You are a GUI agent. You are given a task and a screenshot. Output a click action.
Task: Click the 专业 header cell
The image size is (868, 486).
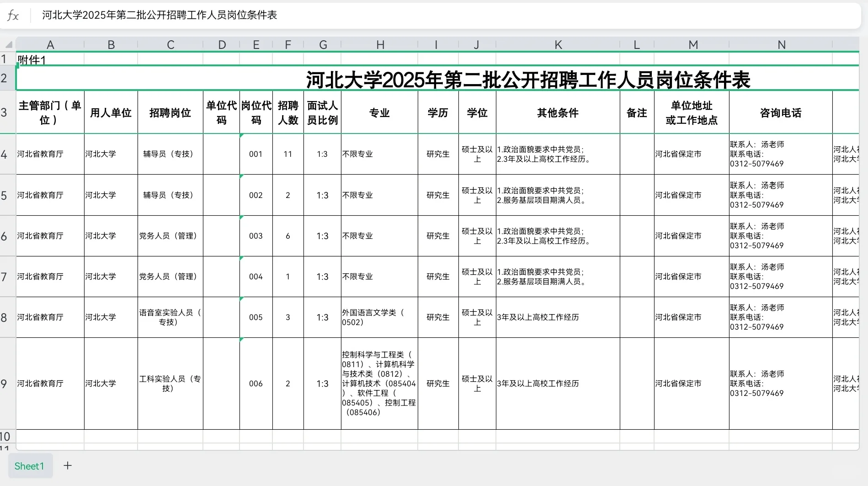pyautogui.click(x=380, y=112)
